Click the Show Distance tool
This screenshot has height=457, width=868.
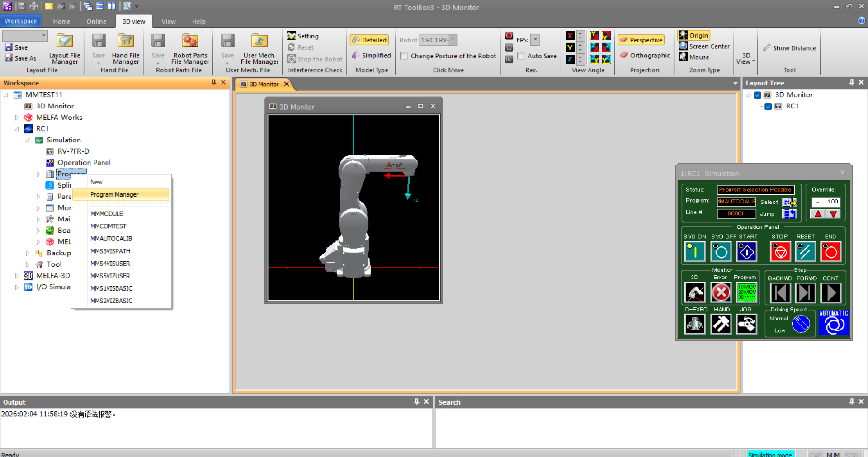coord(789,48)
